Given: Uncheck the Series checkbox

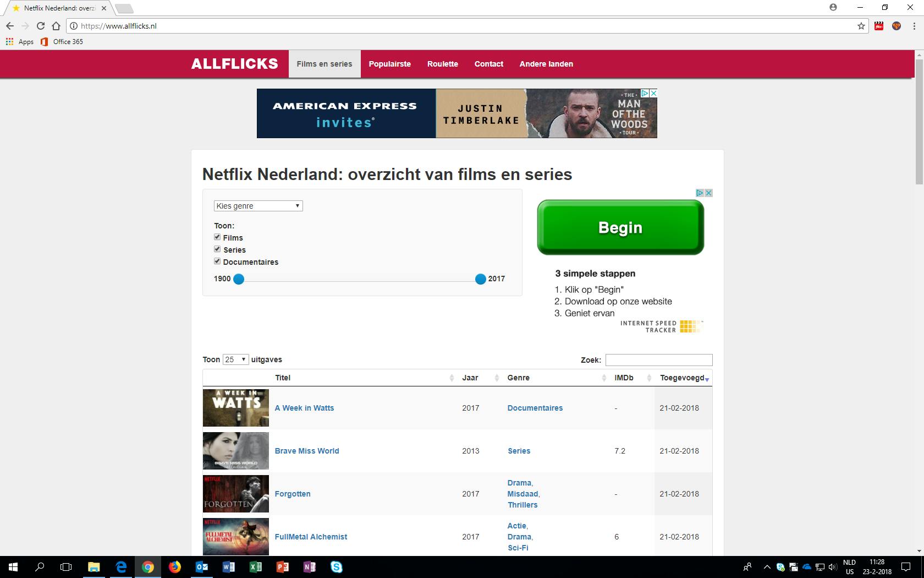Looking at the screenshot, I should pos(217,249).
